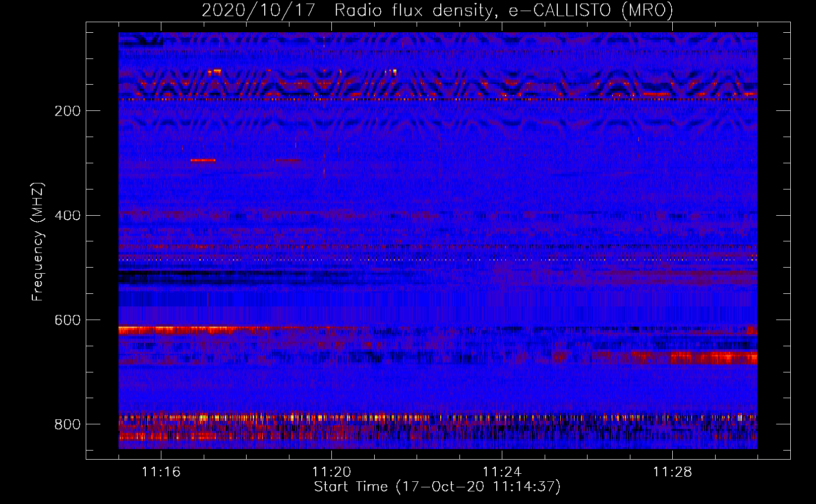Click the 200 frequency tick label
Screen dimensions: 816x504
tap(68, 111)
